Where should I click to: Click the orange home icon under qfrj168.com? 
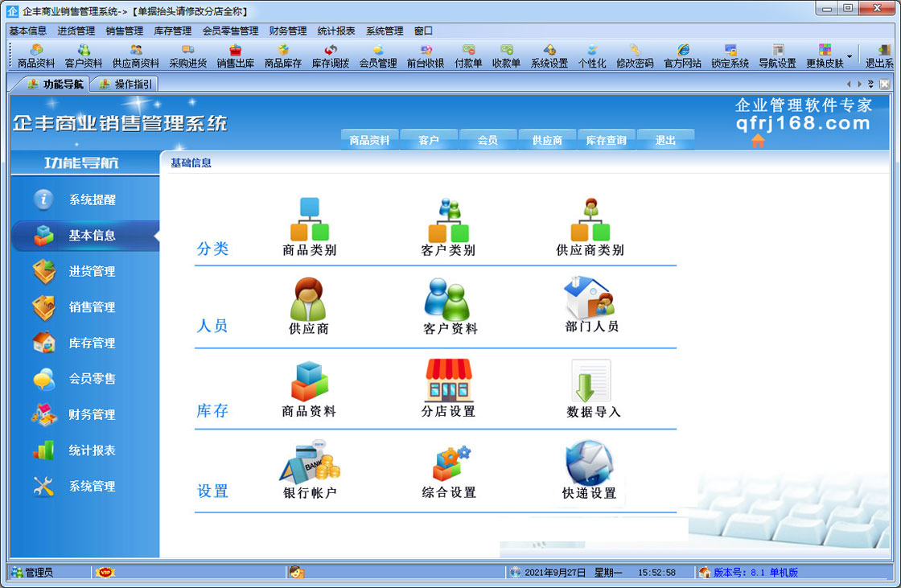tap(758, 141)
